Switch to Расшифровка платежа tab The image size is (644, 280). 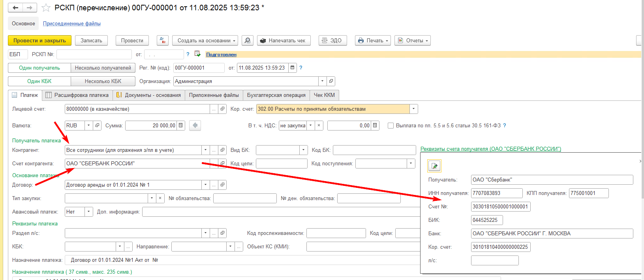click(77, 95)
